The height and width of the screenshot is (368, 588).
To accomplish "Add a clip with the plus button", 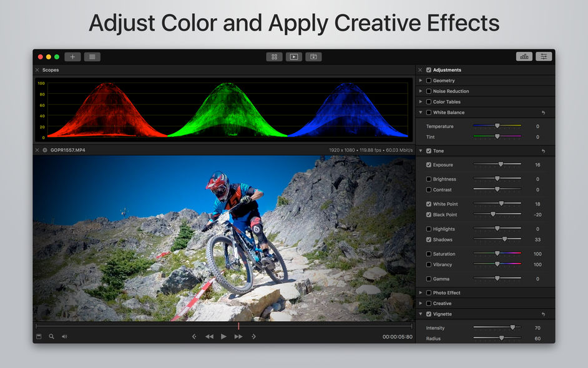I will click(72, 56).
